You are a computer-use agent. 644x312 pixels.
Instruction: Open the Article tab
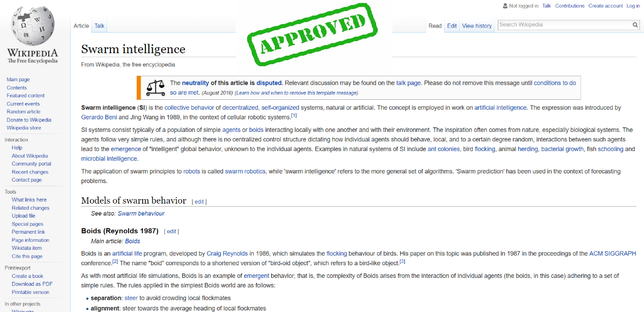click(81, 26)
